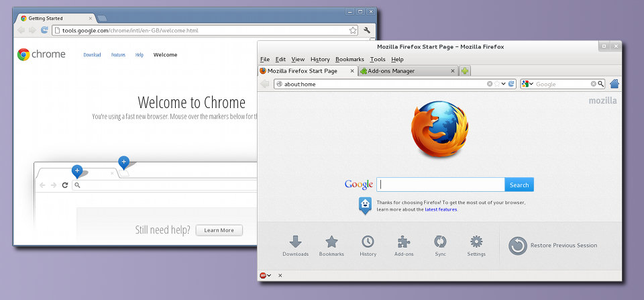644x300 pixels.
Task: Click Chrome forward arrow button
Action: pos(32,30)
